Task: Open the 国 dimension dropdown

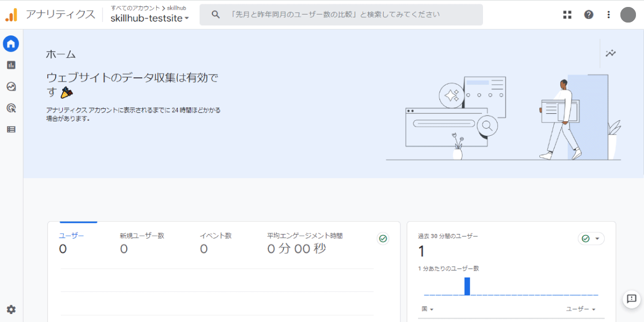Action: pyautogui.click(x=428, y=309)
